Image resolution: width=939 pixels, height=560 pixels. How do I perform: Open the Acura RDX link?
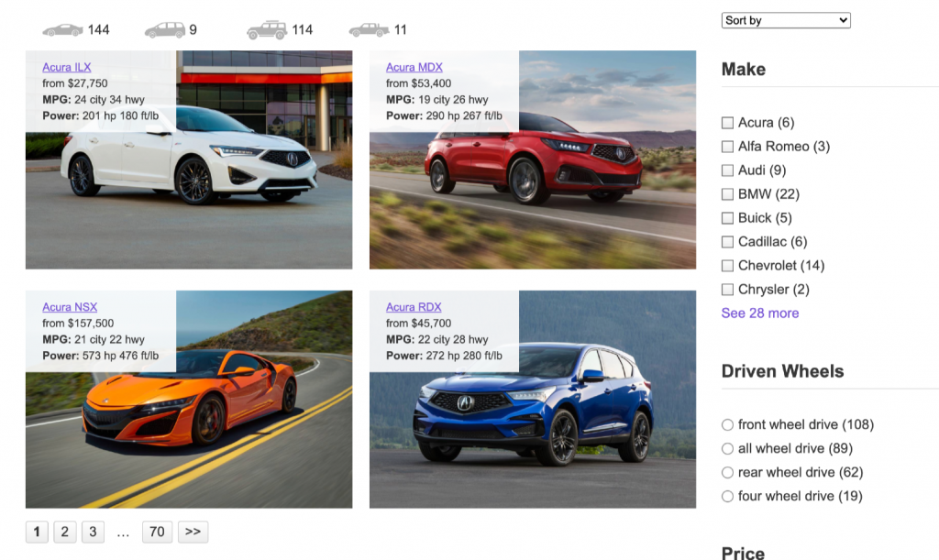(x=414, y=307)
